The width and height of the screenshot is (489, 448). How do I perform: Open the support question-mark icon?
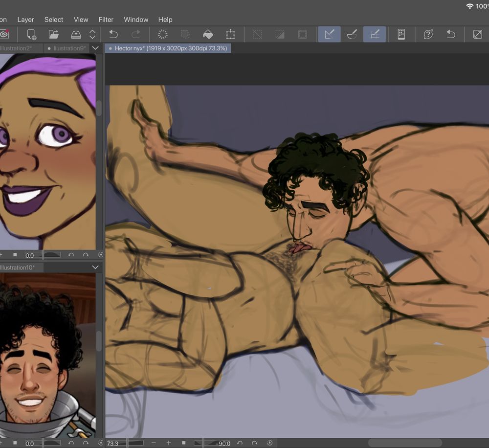click(x=428, y=34)
